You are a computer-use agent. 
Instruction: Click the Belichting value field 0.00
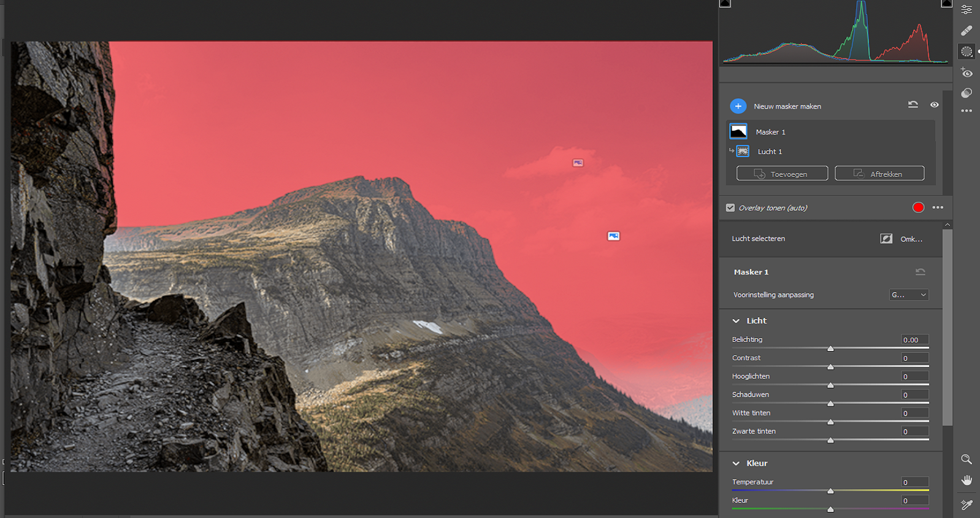[x=915, y=339]
